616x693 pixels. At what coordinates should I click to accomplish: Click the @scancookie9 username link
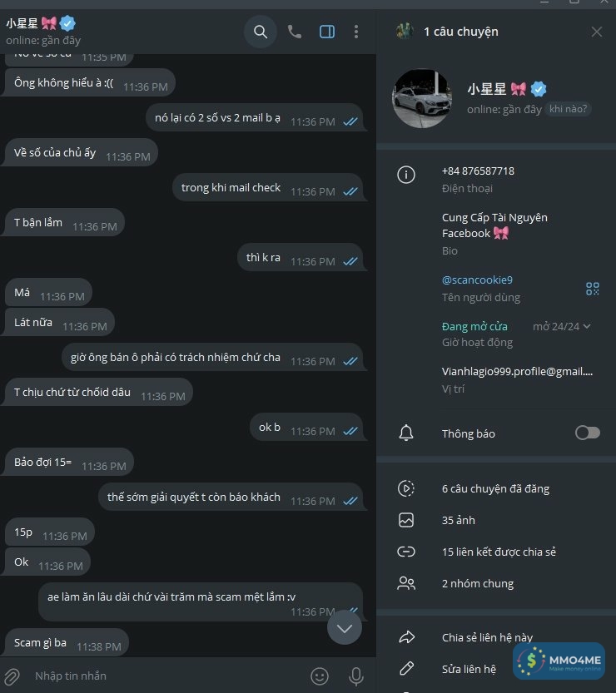477,280
